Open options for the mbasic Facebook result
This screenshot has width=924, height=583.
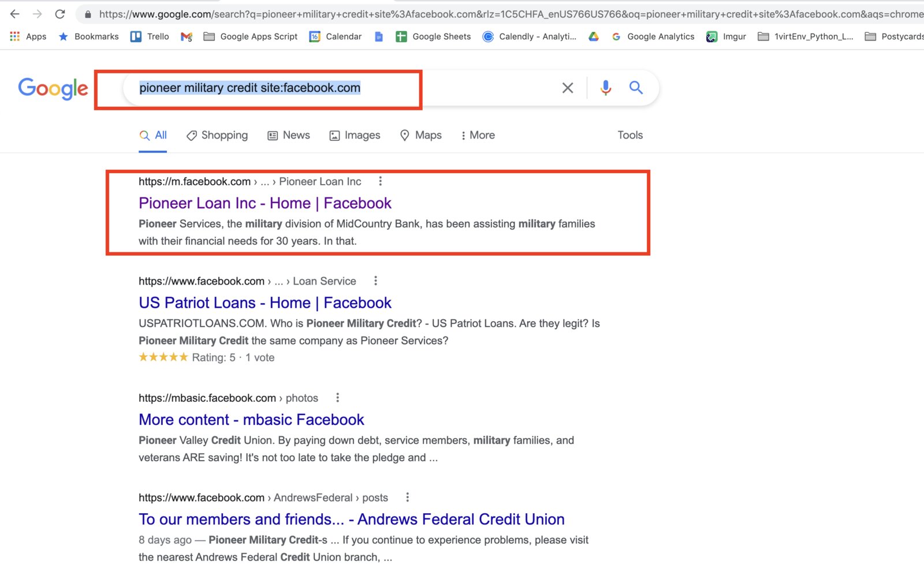pos(337,398)
